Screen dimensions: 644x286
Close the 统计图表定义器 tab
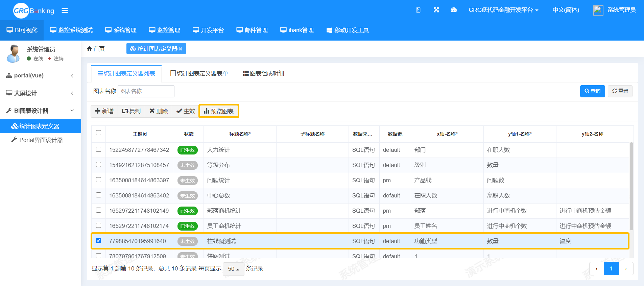point(181,49)
